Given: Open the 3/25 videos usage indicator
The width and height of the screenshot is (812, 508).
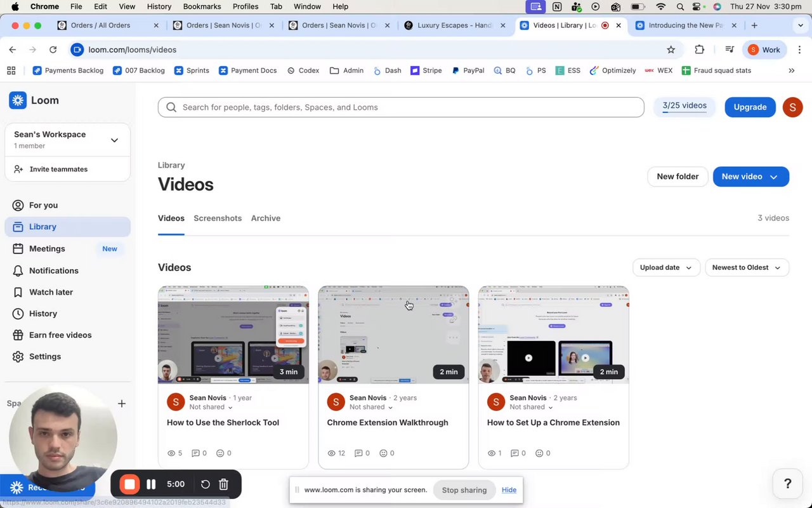Looking at the screenshot, I should [x=684, y=107].
